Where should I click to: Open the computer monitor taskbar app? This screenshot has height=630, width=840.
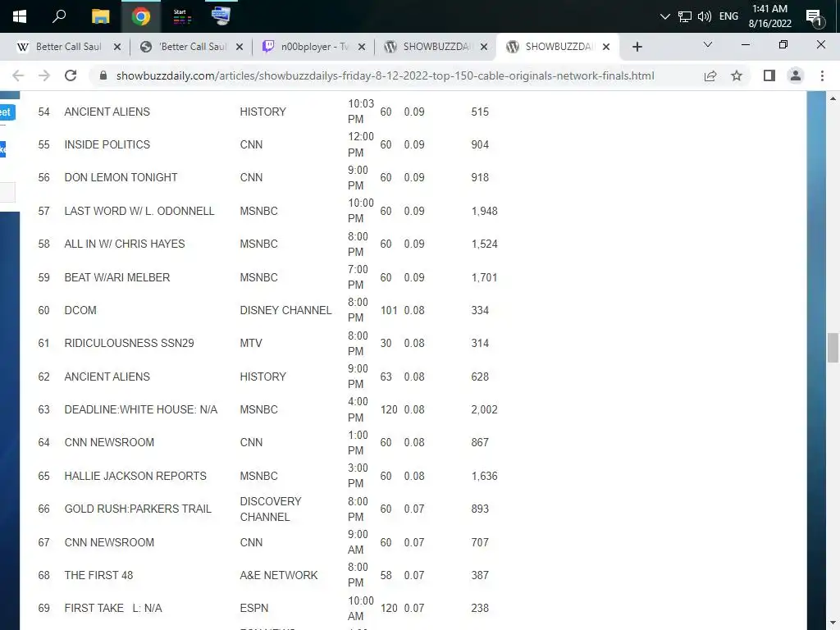[221, 16]
